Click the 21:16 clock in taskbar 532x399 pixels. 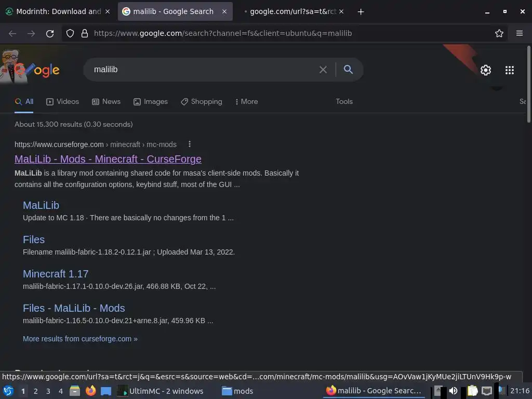(520, 391)
